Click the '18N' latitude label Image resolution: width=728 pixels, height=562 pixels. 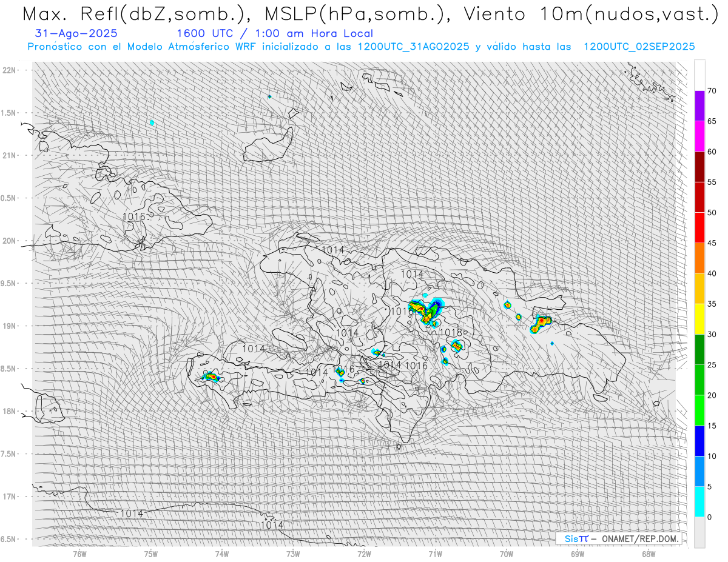coord(10,411)
